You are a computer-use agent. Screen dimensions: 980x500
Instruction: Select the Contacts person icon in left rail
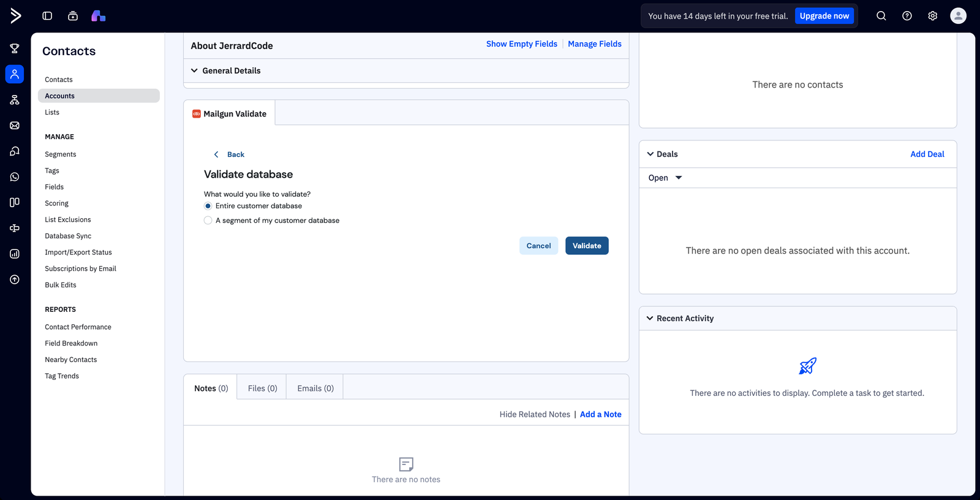15,74
